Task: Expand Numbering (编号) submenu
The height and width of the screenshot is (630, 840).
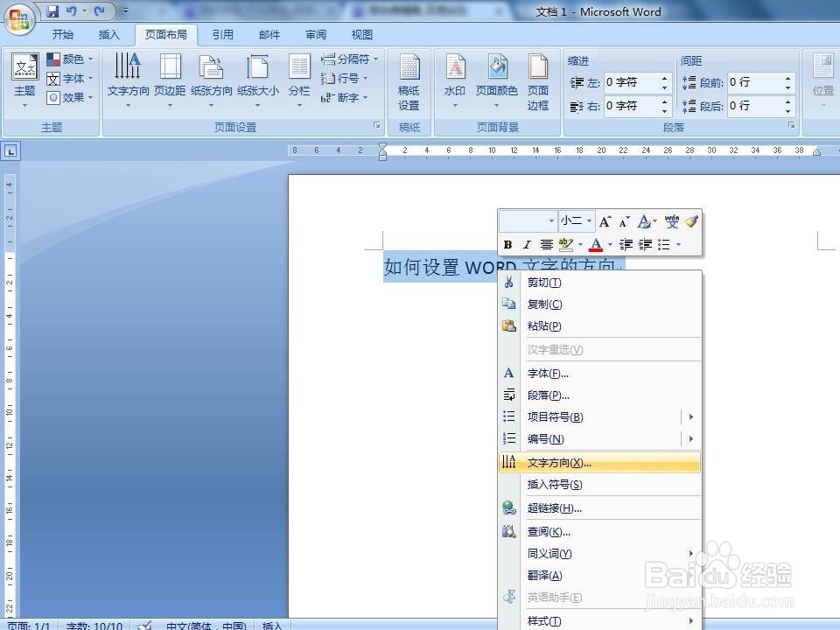Action: [690, 438]
